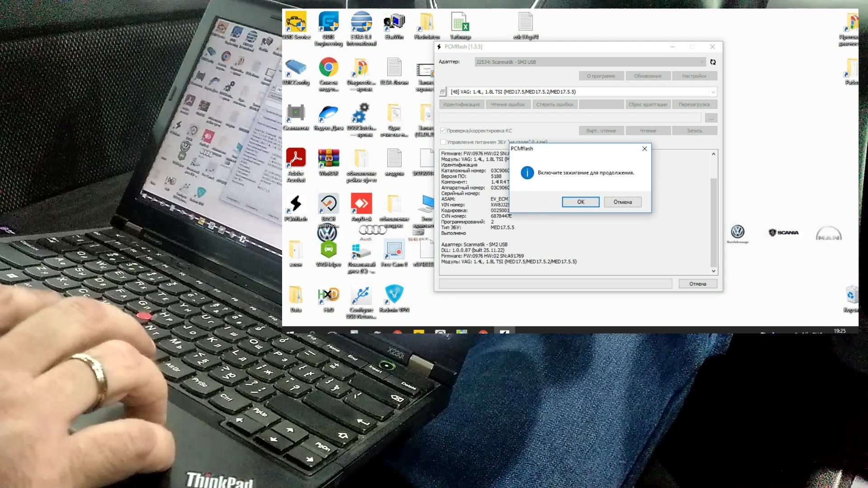
Task: Select the Free Cam 8 shortcut
Action: pyautogui.click(x=394, y=253)
